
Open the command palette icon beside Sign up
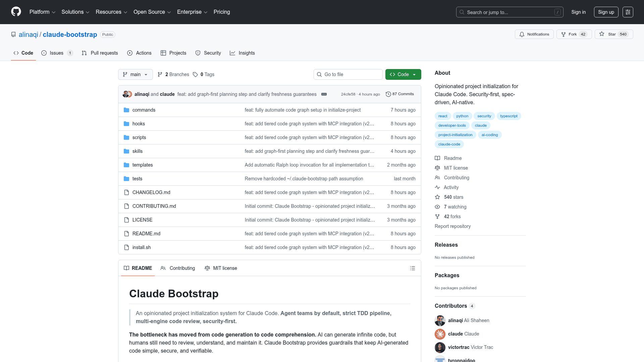tap(628, 12)
